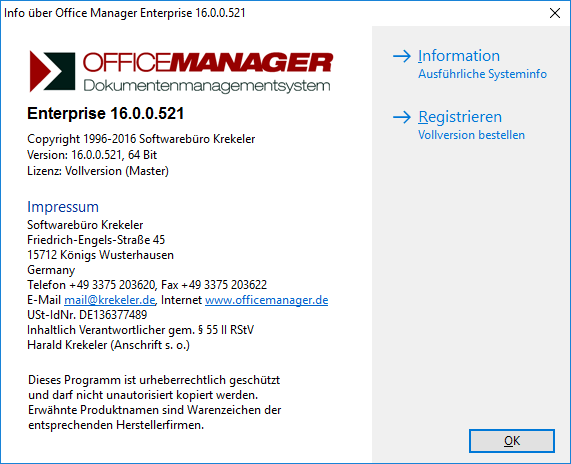Click the red and black chevron logo icon

pos(52,71)
